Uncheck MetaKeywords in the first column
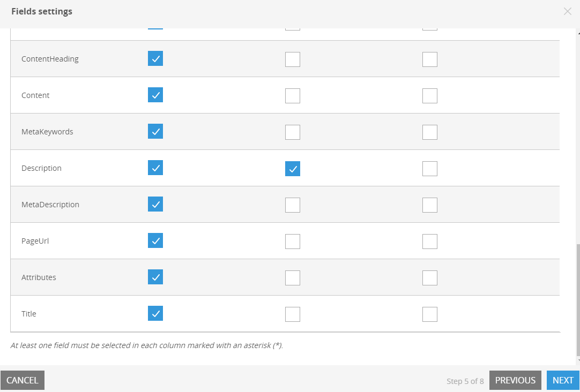 tap(155, 132)
